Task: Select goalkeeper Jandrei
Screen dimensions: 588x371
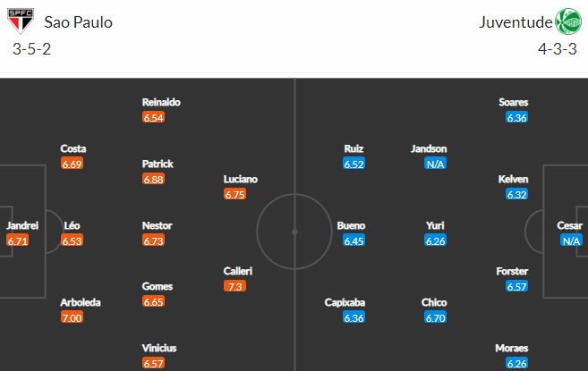Action: coord(22,225)
